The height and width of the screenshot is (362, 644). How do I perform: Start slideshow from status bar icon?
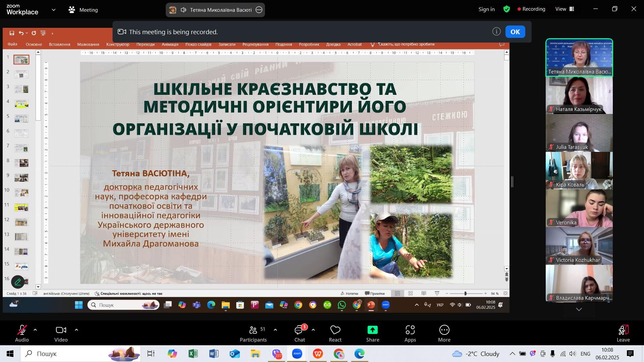437,294
